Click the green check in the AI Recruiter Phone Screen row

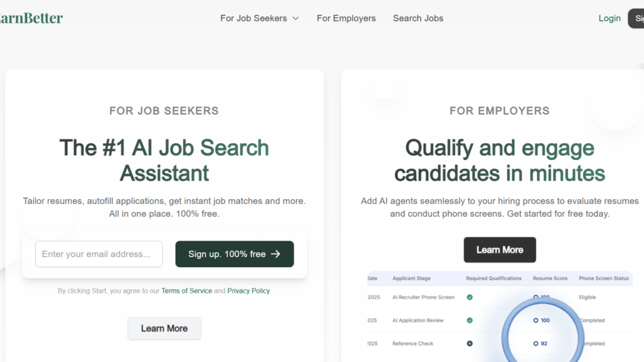(470, 297)
